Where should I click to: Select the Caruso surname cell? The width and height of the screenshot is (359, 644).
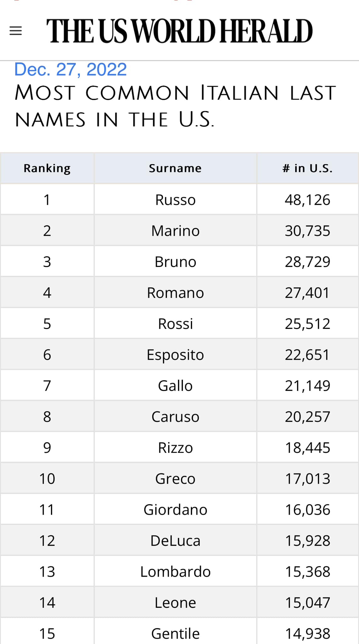[175, 416]
